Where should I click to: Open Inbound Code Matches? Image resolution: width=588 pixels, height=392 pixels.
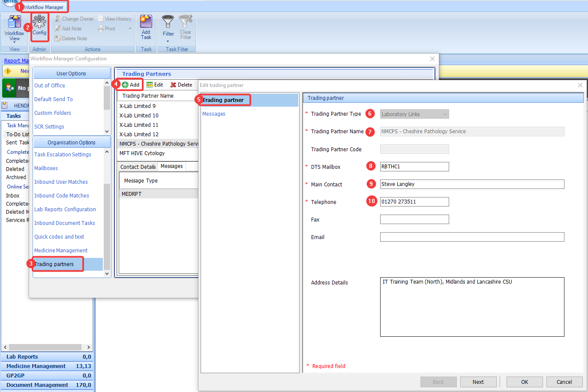[x=62, y=196]
